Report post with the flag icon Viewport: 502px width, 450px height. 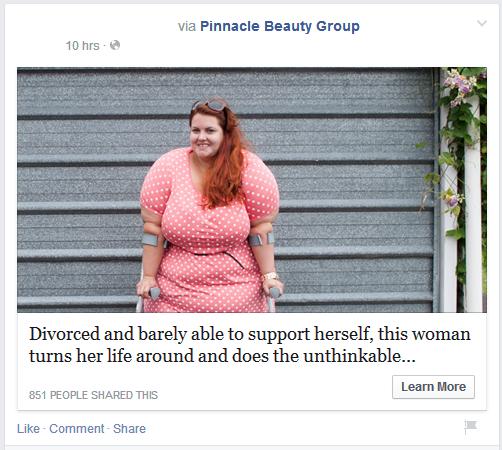pos(471,427)
